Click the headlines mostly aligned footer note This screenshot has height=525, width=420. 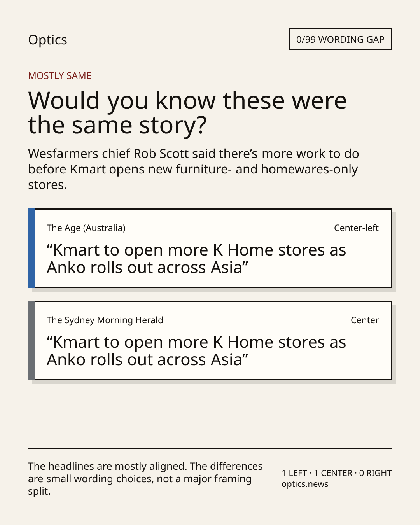coord(145,479)
